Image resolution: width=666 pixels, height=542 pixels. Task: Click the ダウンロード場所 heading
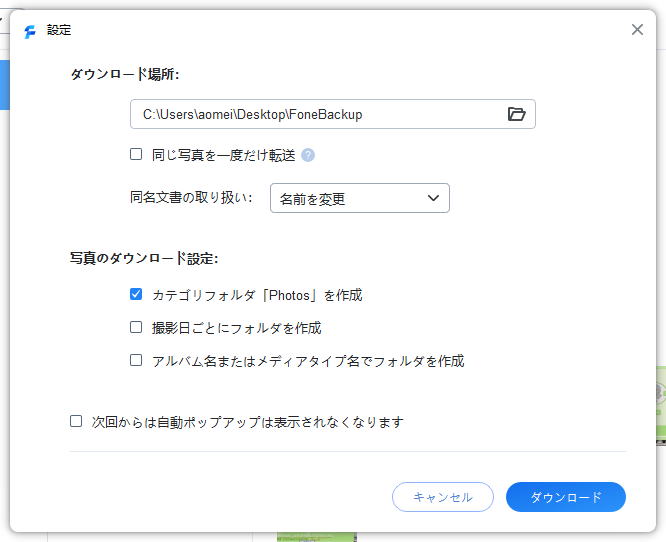(x=125, y=74)
